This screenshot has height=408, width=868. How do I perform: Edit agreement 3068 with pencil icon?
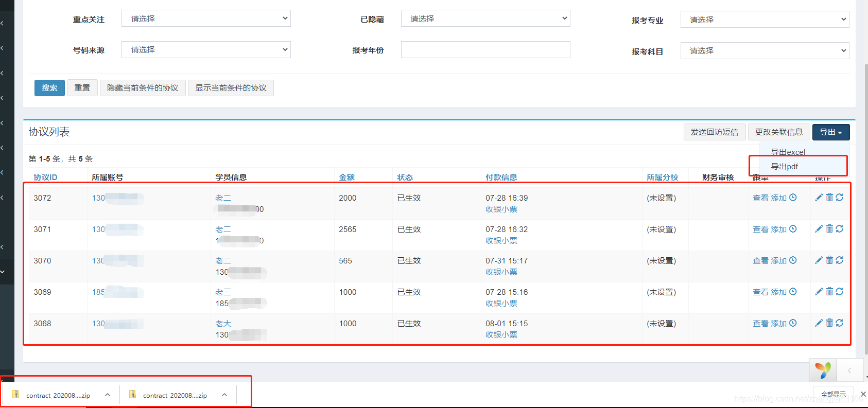pyautogui.click(x=819, y=323)
